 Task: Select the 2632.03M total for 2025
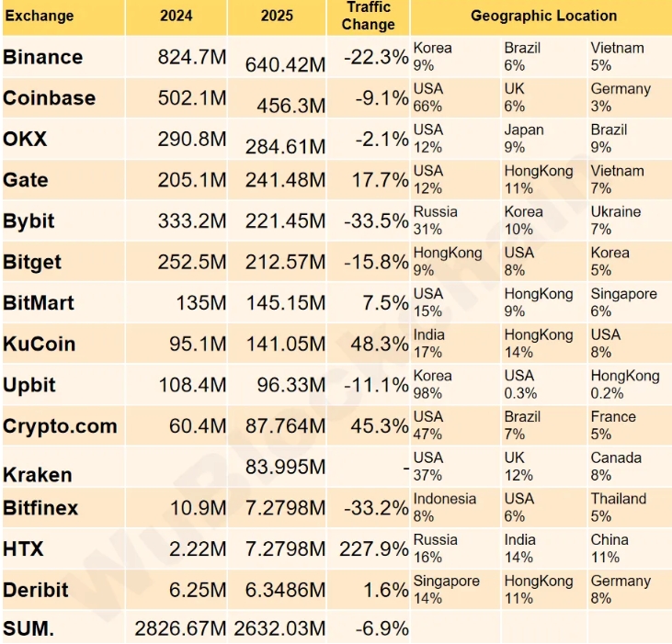coord(279,629)
